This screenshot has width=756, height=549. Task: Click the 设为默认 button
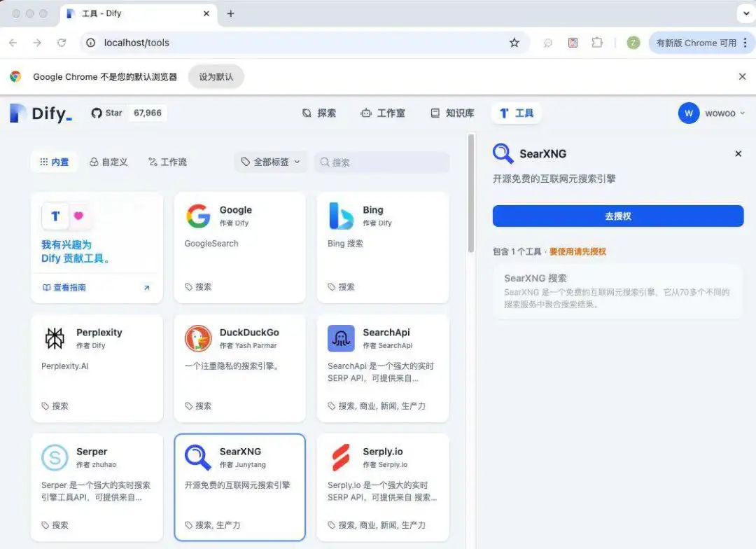[x=216, y=77]
